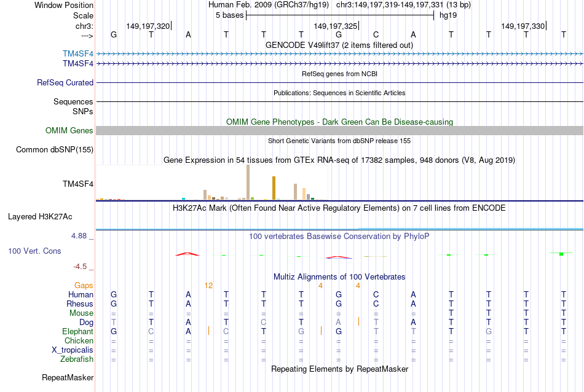Click the '5 bases' scale label
Image resolution: width=584 pixels, height=392 pixels.
229,15
